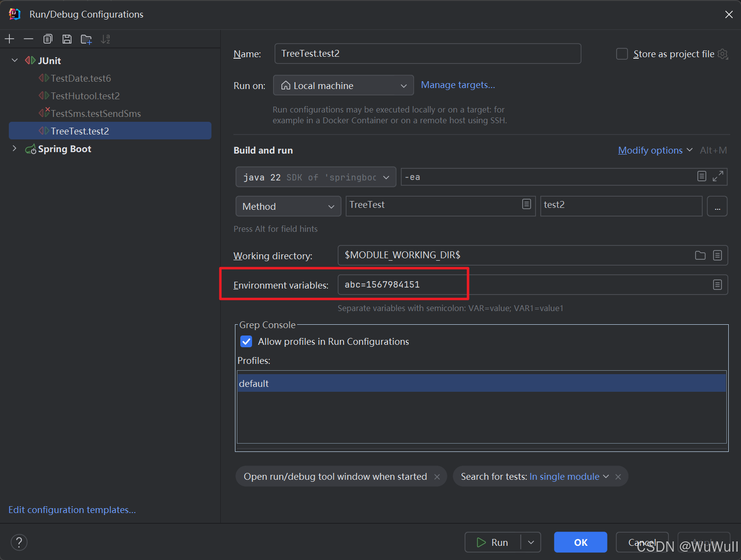This screenshot has width=741, height=560.
Task: Remove selected configuration with minus icon
Action: (x=28, y=39)
